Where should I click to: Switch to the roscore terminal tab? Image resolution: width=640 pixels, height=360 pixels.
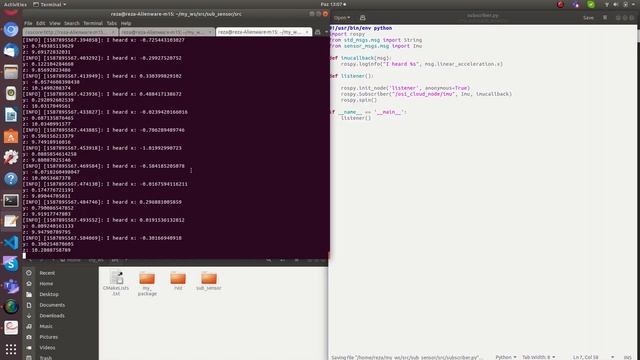(x=70, y=32)
